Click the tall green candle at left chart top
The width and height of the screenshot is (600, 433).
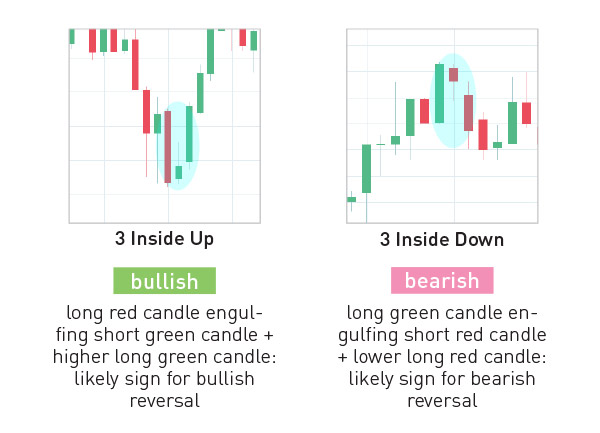point(210,51)
